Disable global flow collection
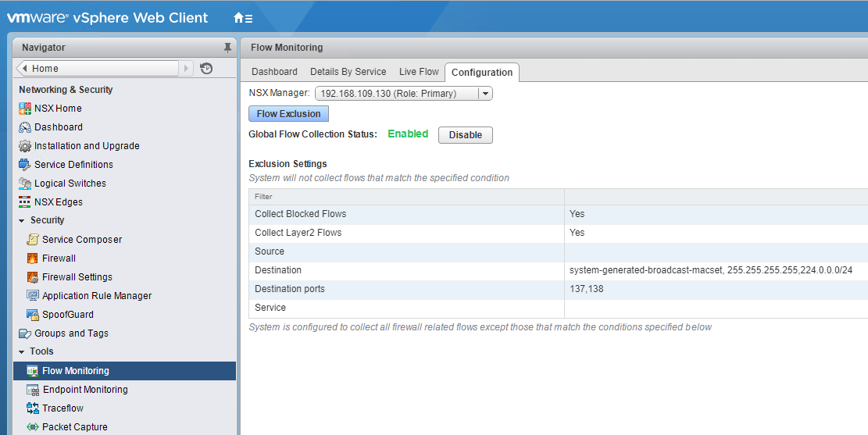868x435 pixels. pyautogui.click(x=465, y=135)
